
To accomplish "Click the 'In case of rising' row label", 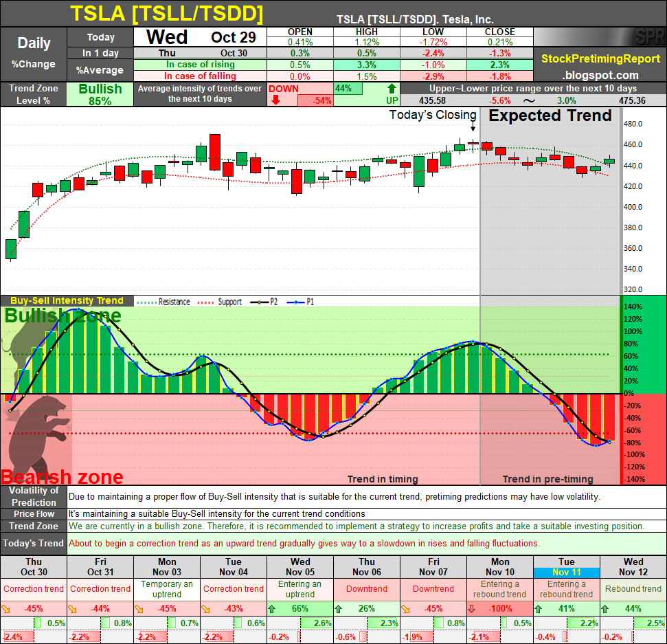I will (201, 65).
